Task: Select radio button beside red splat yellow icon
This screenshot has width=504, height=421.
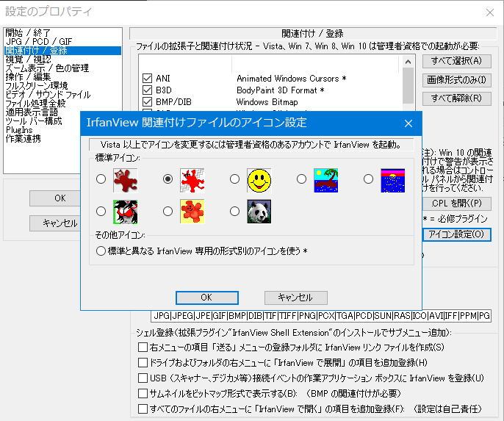Action: pos(168,211)
